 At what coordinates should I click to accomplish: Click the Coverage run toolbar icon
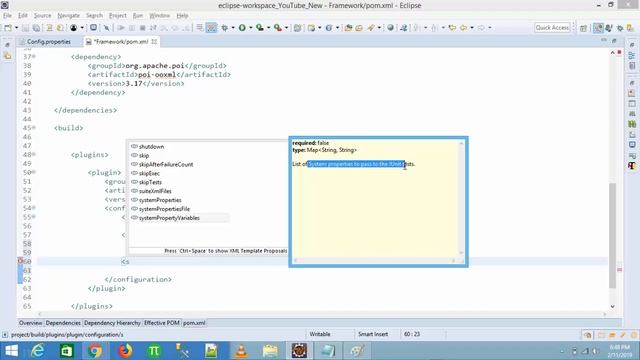260,28
